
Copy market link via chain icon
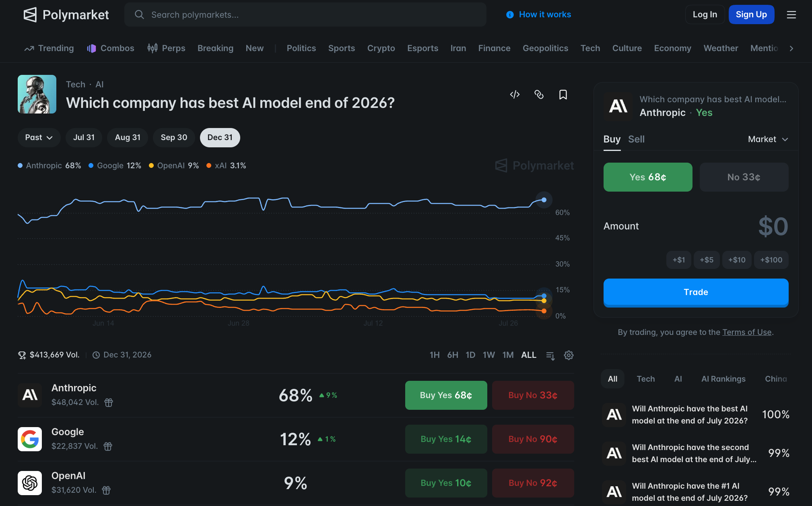pyautogui.click(x=539, y=95)
